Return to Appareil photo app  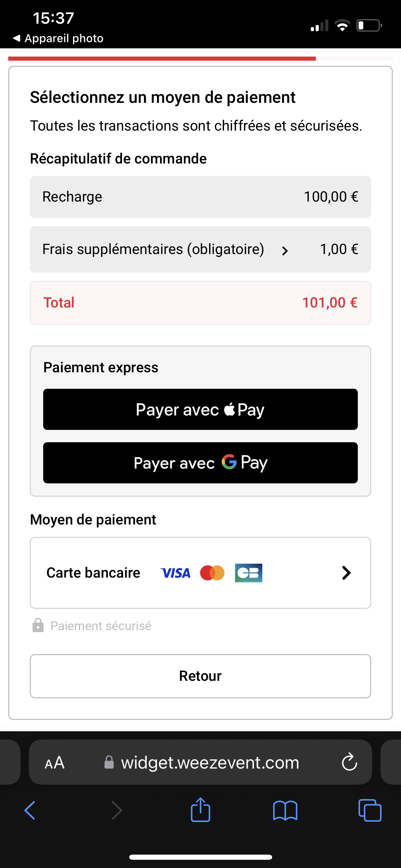(x=58, y=38)
